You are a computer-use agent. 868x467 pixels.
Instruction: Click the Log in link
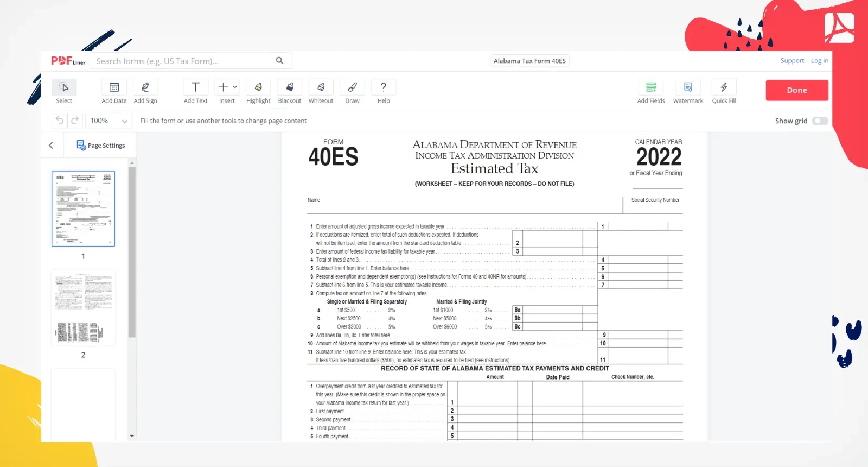(819, 61)
